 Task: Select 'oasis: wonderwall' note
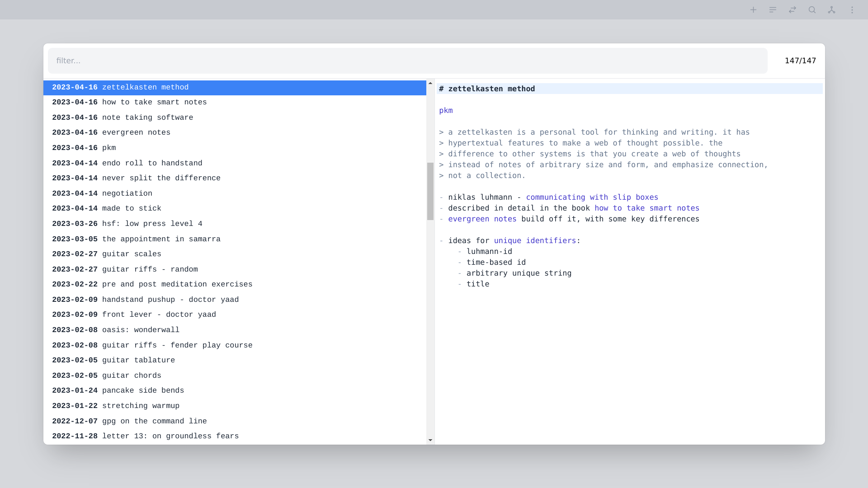click(x=235, y=330)
